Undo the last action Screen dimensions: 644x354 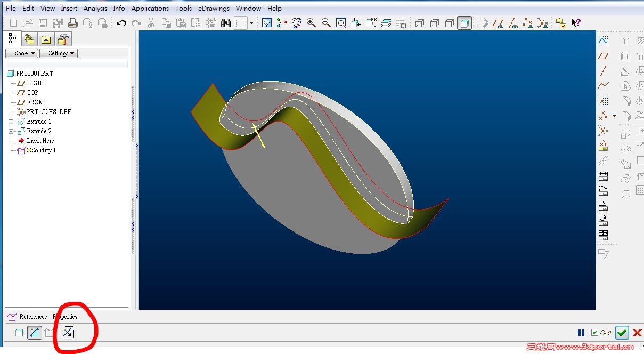click(x=121, y=23)
